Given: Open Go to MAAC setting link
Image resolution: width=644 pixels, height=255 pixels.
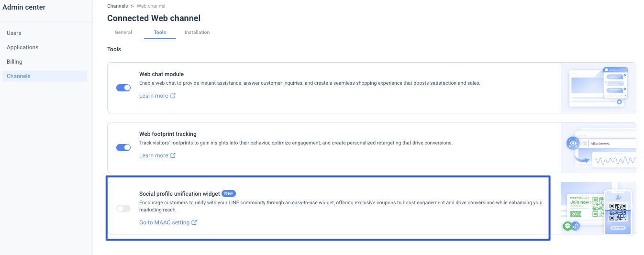Looking at the screenshot, I should coord(164,222).
